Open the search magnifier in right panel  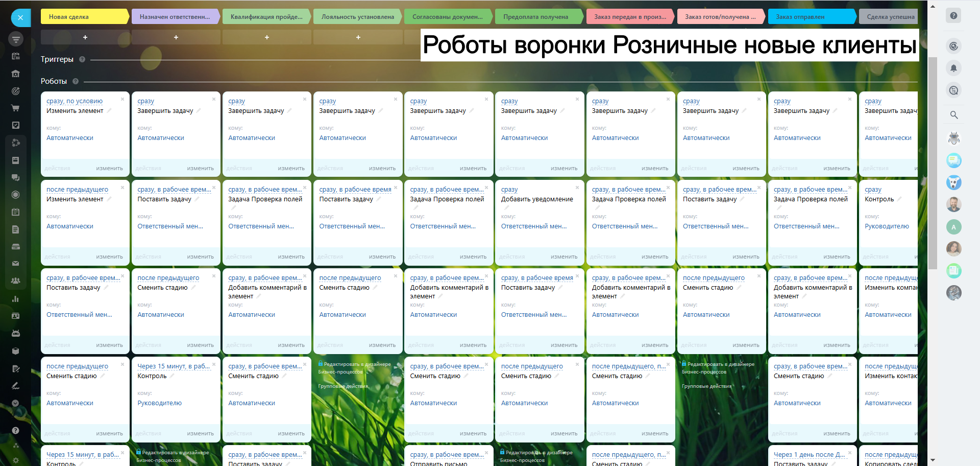click(953, 115)
